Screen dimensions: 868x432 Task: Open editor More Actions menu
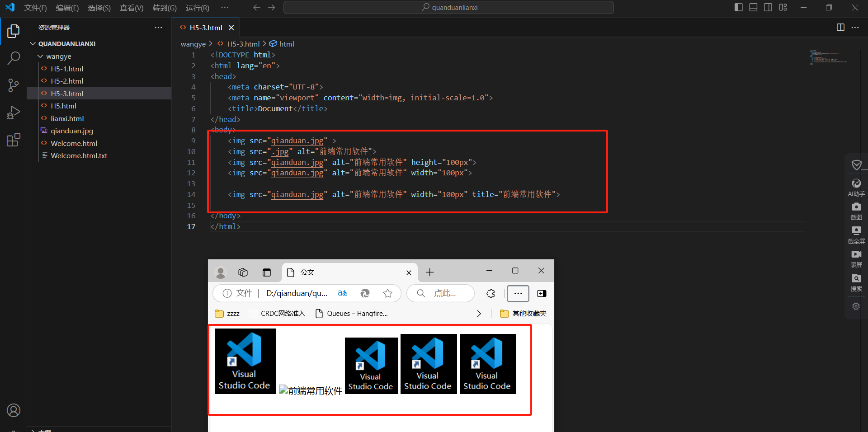[x=855, y=28]
